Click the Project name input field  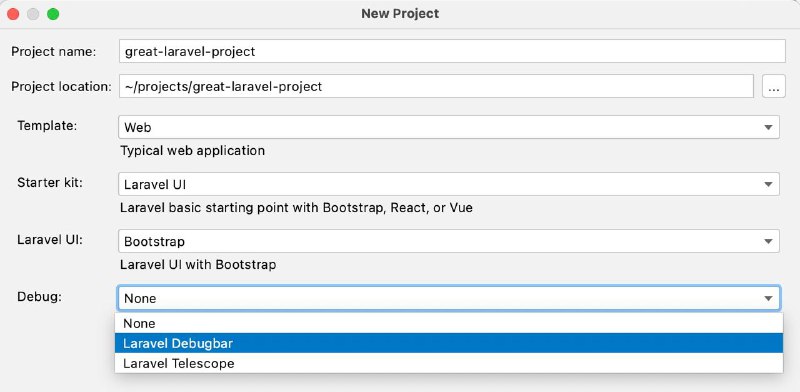click(452, 52)
